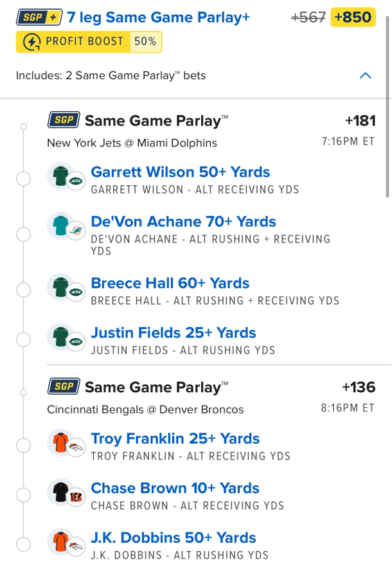Click De'Von Achane's Dolphins jersey icon
Image resolution: width=392 pixels, height=569 pixels.
click(x=59, y=225)
